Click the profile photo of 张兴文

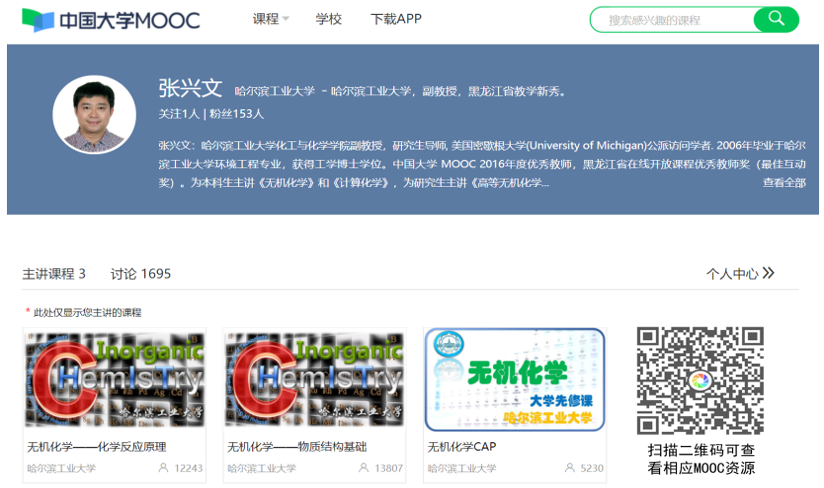94,115
